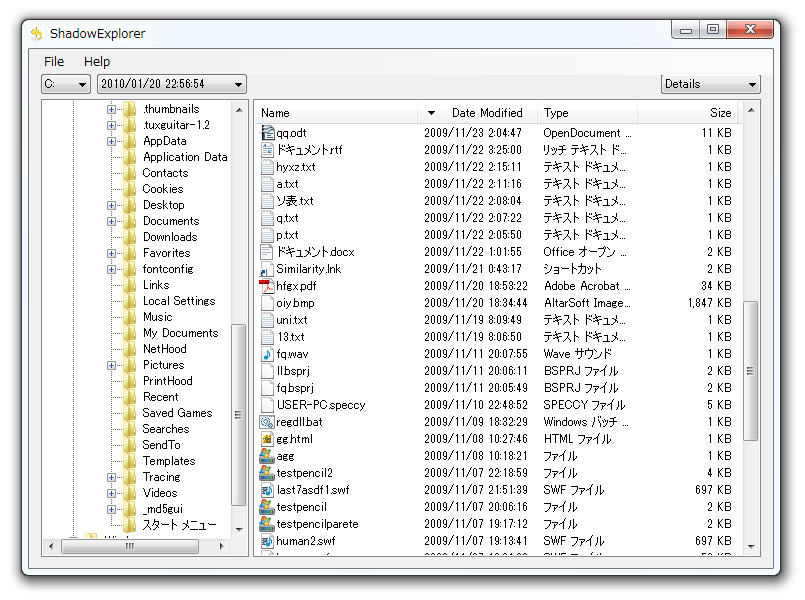
Task: Click the AppData folder icon
Action: point(130,141)
